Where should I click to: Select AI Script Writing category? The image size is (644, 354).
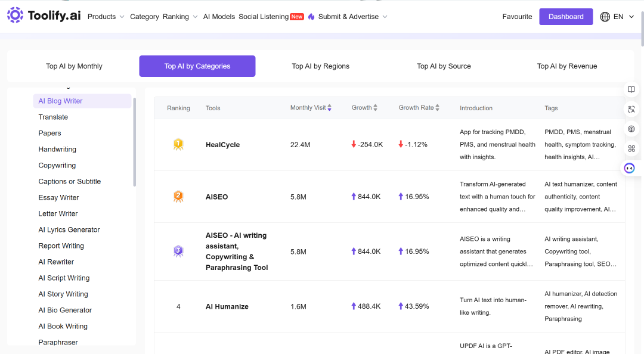64,278
